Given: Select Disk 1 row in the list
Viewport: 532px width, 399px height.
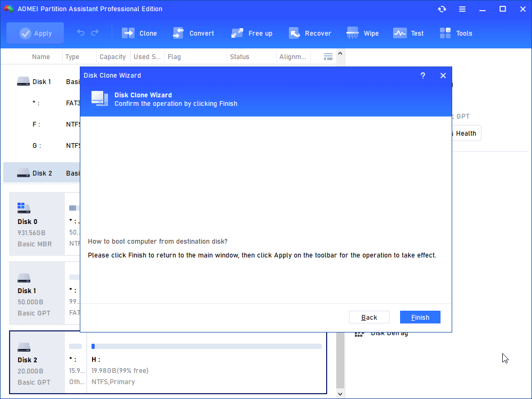Looking at the screenshot, I should 41,82.
